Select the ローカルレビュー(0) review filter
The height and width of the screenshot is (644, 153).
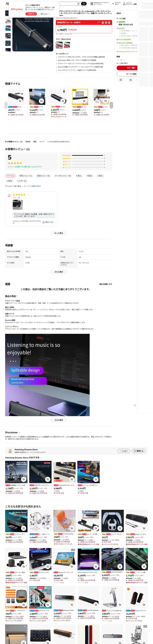tap(63, 176)
